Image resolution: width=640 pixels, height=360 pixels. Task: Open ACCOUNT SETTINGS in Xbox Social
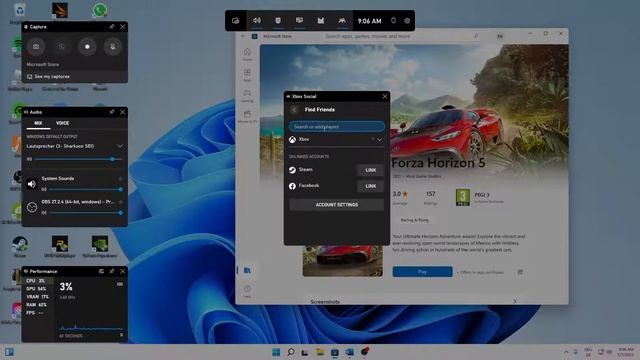coord(337,204)
